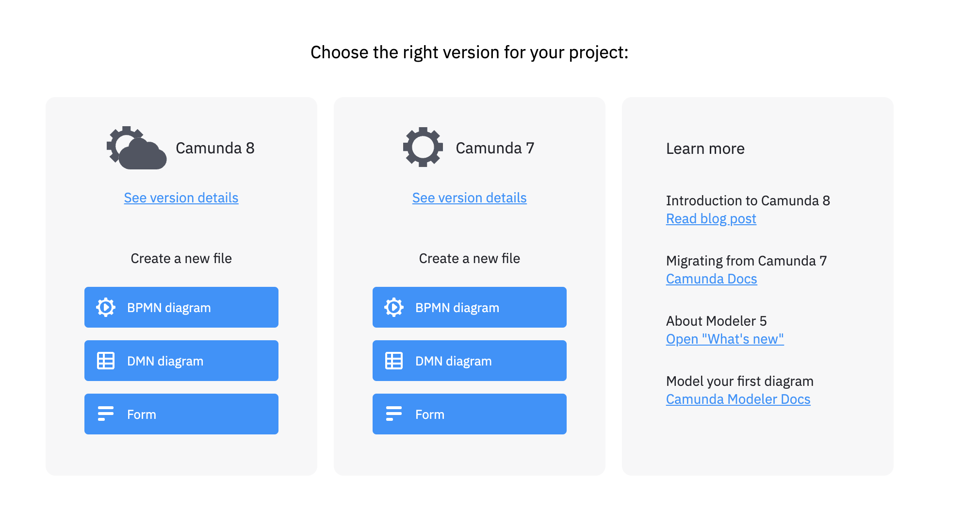Viewport: 980px width, 531px height.
Task: Click the DMN table icon under Camunda 7
Action: click(394, 361)
